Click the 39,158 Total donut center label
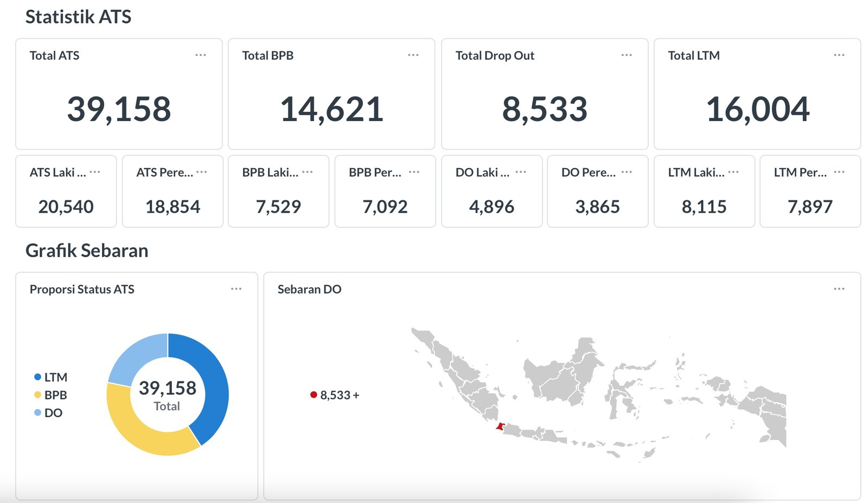The image size is (868, 503). coord(167,395)
